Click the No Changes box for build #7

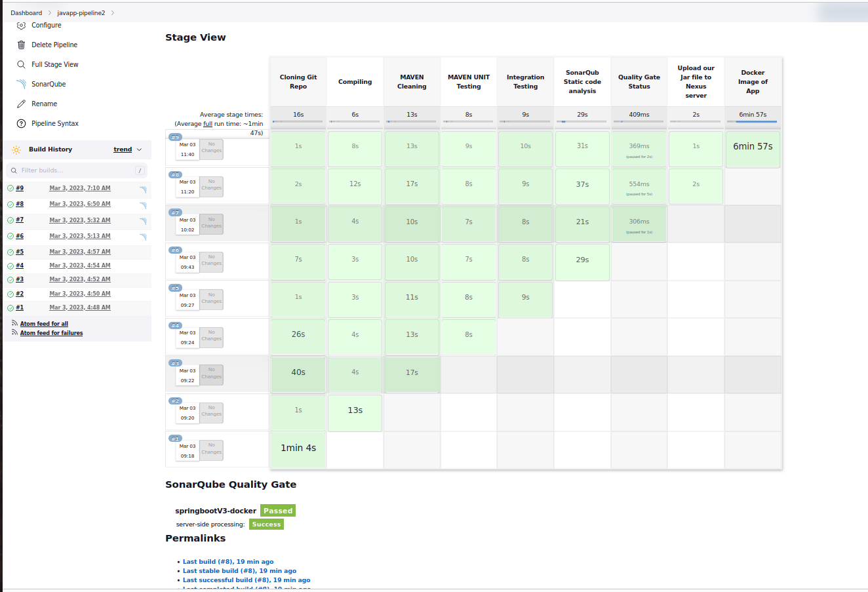click(x=211, y=223)
